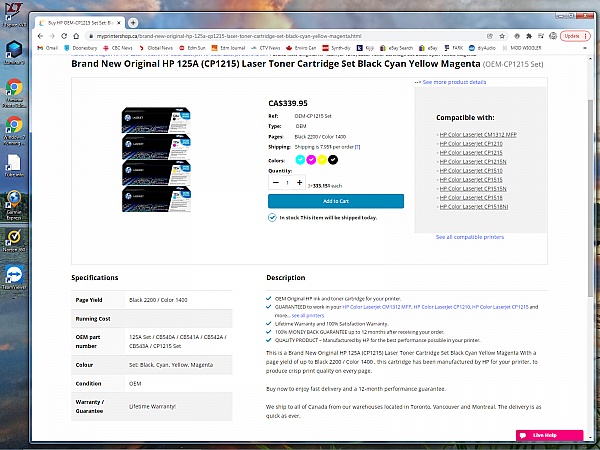Open the HP Color Laserjet CP1510 link
The width and height of the screenshot is (600, 450).
coord(471,171)
